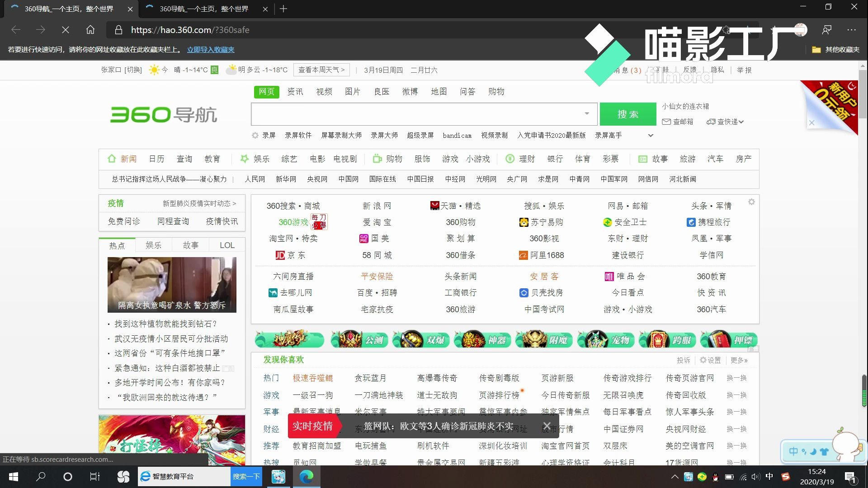This screenshot has width=868, height=488.
Task: Open the 免费问诊 link
Action: [124, 221]
